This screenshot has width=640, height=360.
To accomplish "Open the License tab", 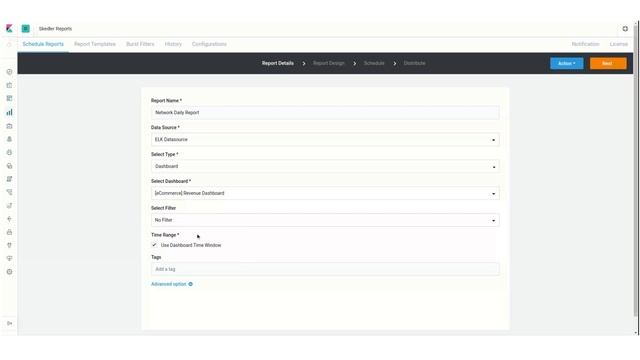I will (x=619, y=44).
